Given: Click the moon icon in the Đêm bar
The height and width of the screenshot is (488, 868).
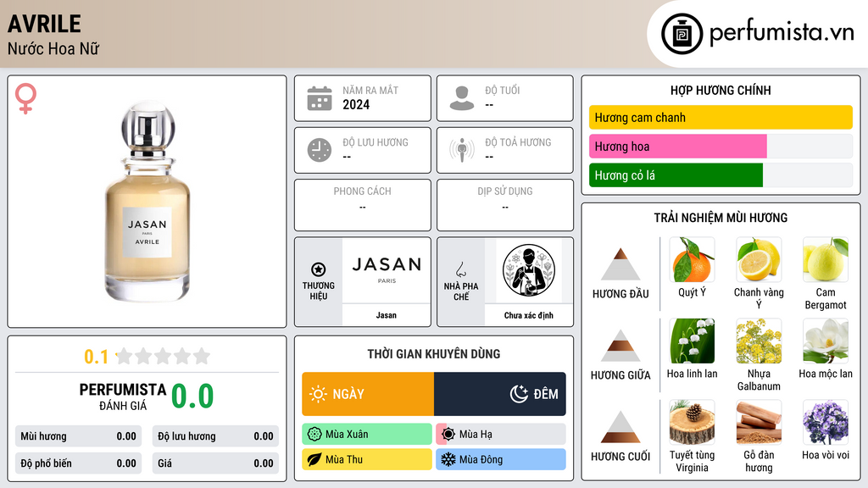Looking at the screenshot, I should tap(519, 394).
